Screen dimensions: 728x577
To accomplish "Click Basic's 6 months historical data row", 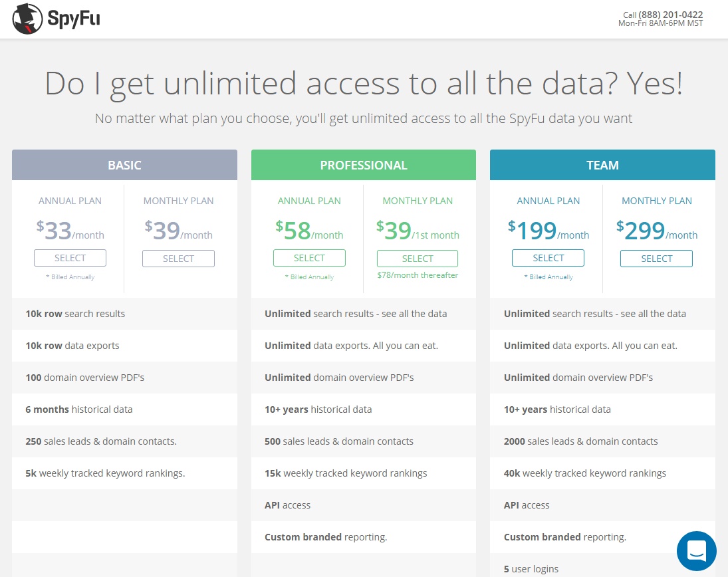I will (79, 409).
